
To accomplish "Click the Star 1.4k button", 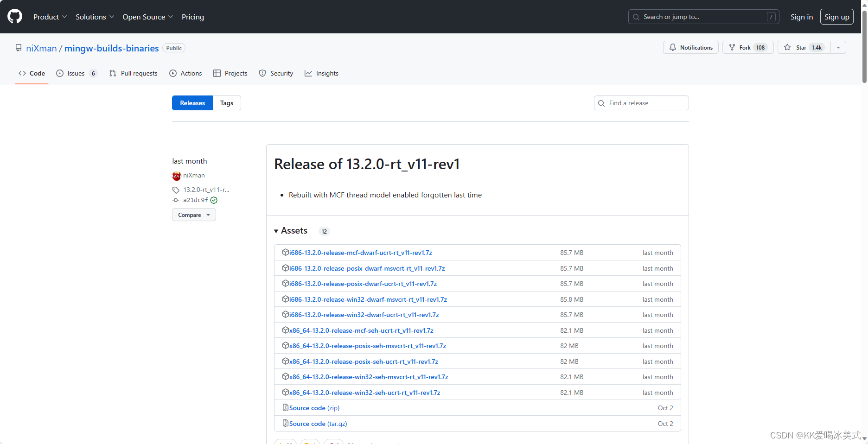I will [804, 47].
